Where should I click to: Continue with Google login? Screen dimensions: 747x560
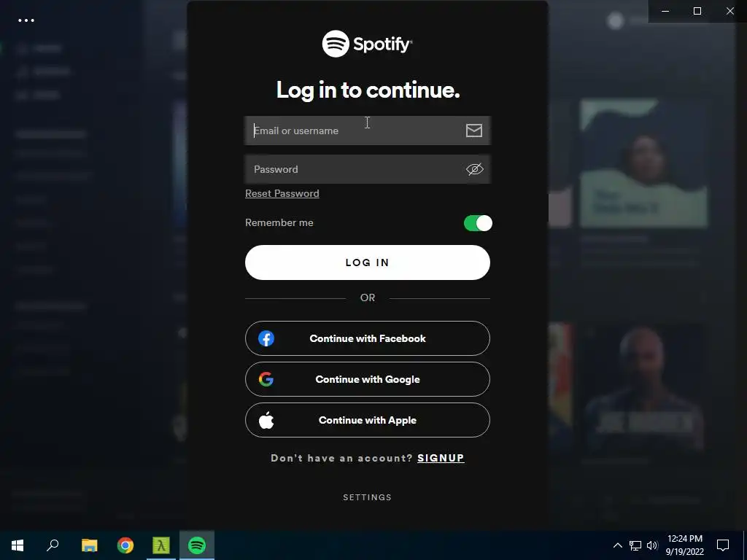click(x=368, y=379)
